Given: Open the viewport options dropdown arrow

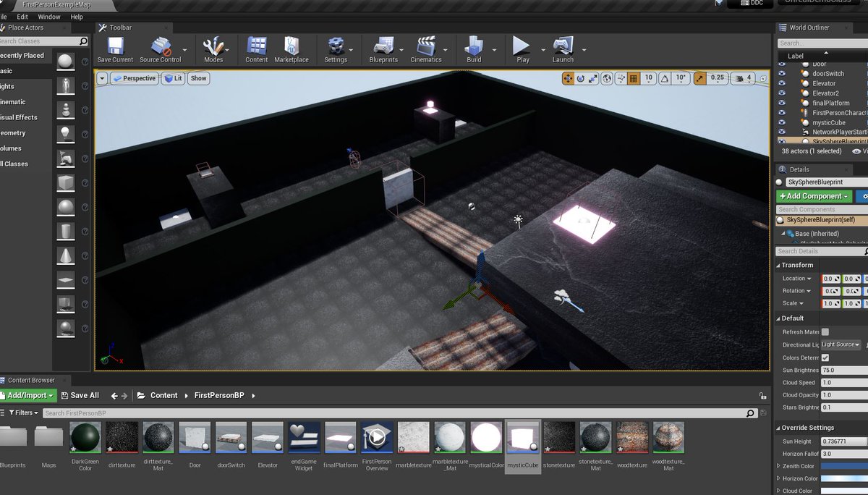Looking at the screenshot, I should click(102, 78).
